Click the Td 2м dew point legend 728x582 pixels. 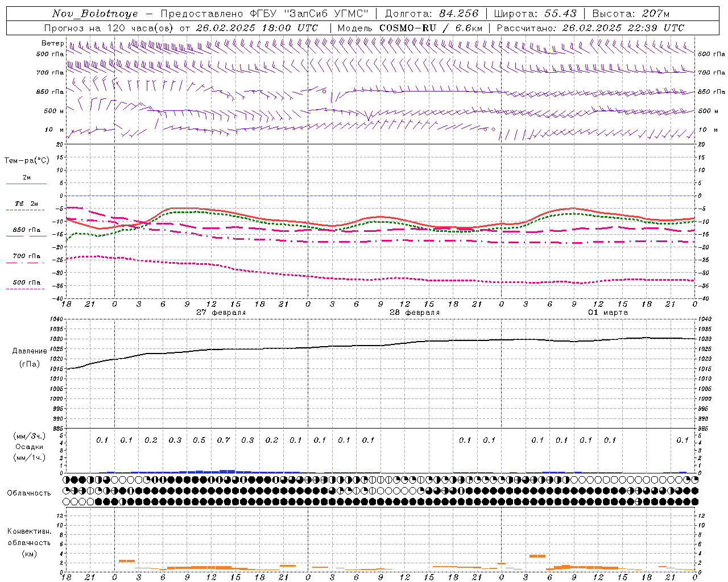26,203
